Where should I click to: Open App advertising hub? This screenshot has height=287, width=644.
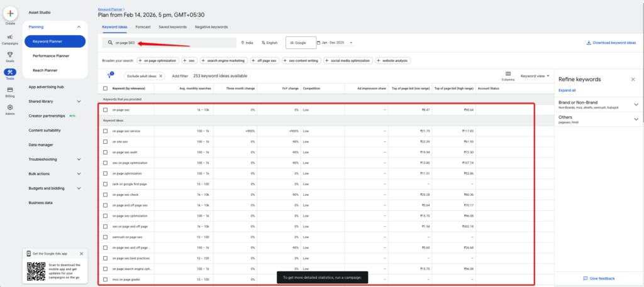pyautogui.click(x=46, y=87)
